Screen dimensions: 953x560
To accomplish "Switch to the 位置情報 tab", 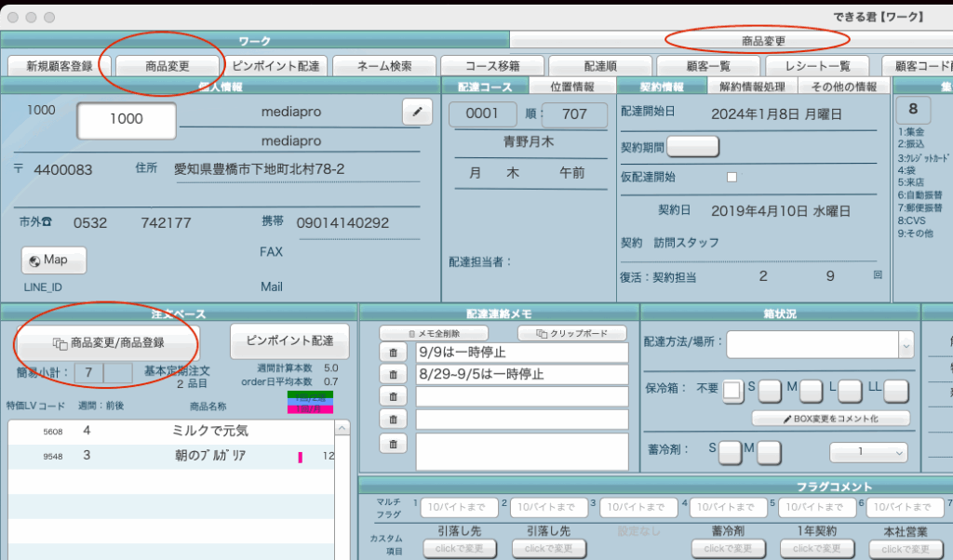I will [x=571, y=87].
